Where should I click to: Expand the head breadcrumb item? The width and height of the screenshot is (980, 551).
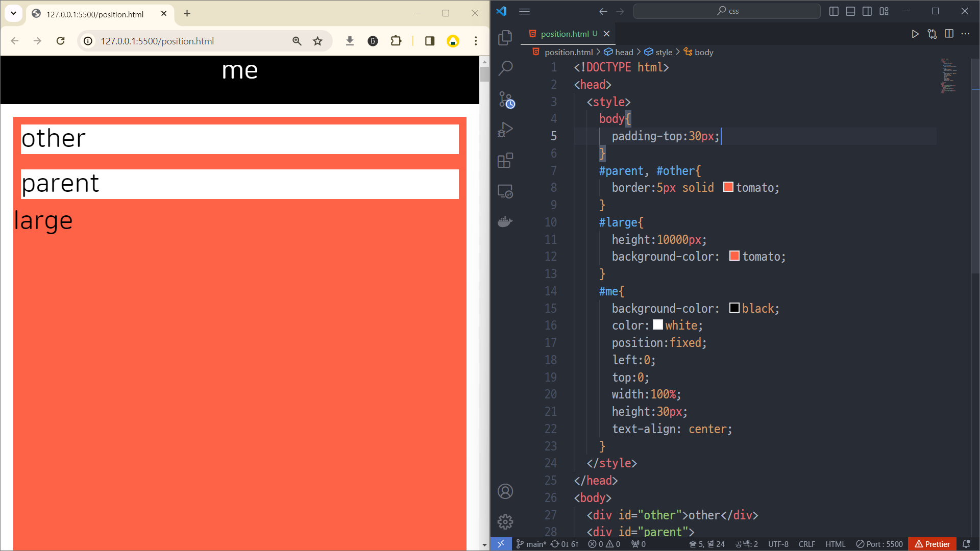tap(624, 52)
